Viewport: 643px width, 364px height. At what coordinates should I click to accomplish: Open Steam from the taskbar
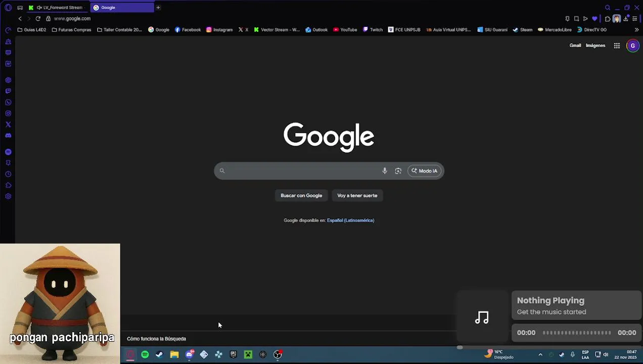pyautogui.click(x=159, y=354)
